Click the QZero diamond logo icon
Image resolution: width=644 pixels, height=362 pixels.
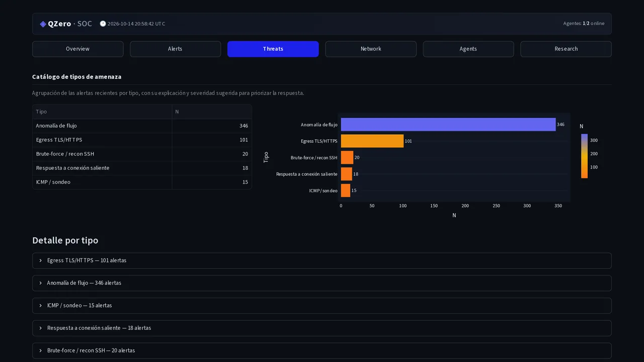43,24
